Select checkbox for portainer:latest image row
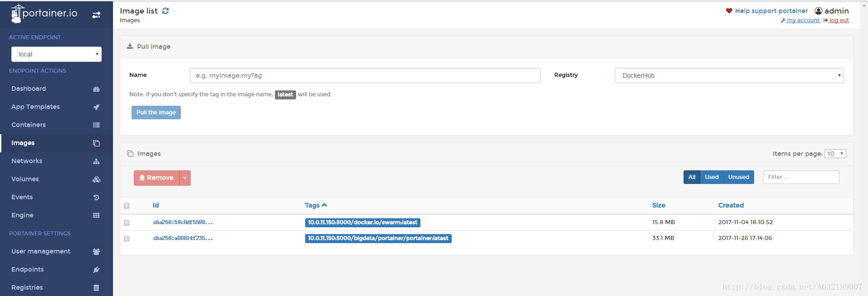This screenshot has width=868, height=296. 127,239
